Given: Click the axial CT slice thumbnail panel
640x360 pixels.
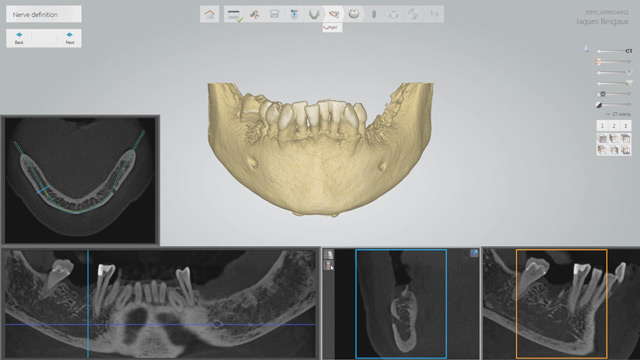Looking at the screenshot, I should [x=80, y=180].
